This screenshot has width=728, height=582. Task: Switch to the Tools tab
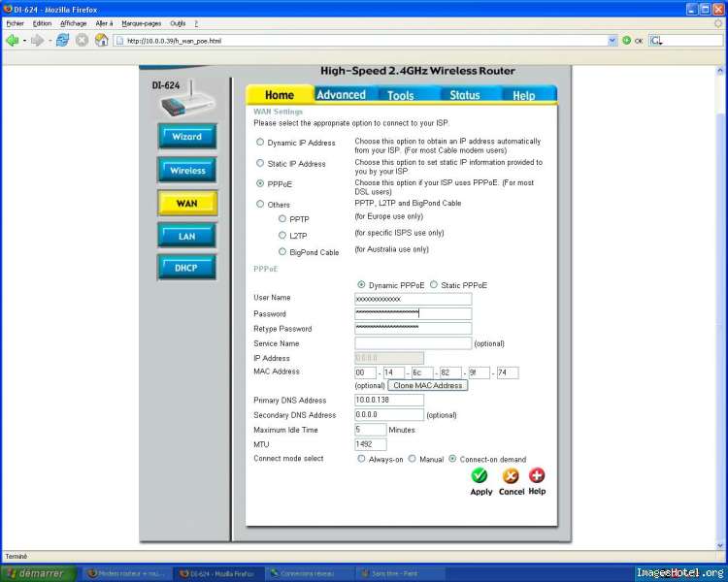click(x=401, y=95)
